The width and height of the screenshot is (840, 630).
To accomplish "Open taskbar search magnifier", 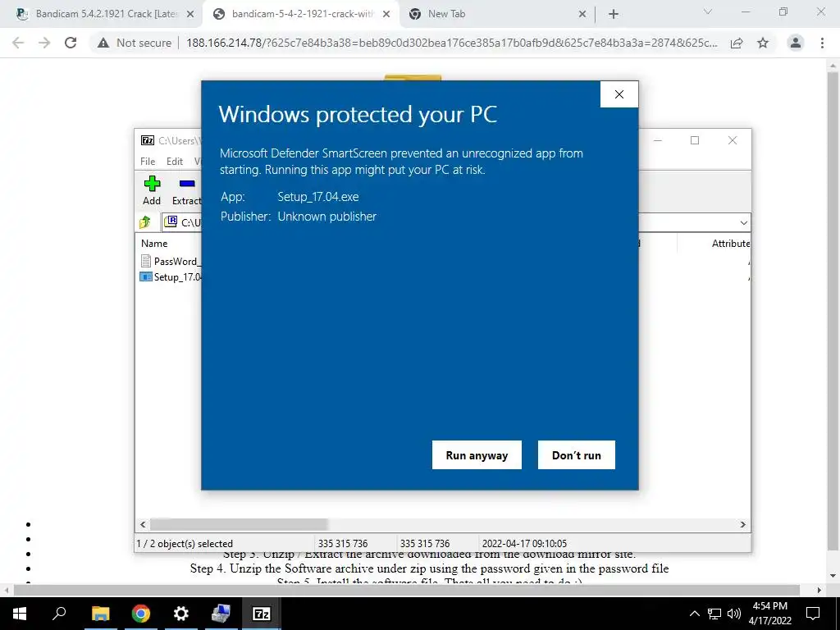I will 59,614.
